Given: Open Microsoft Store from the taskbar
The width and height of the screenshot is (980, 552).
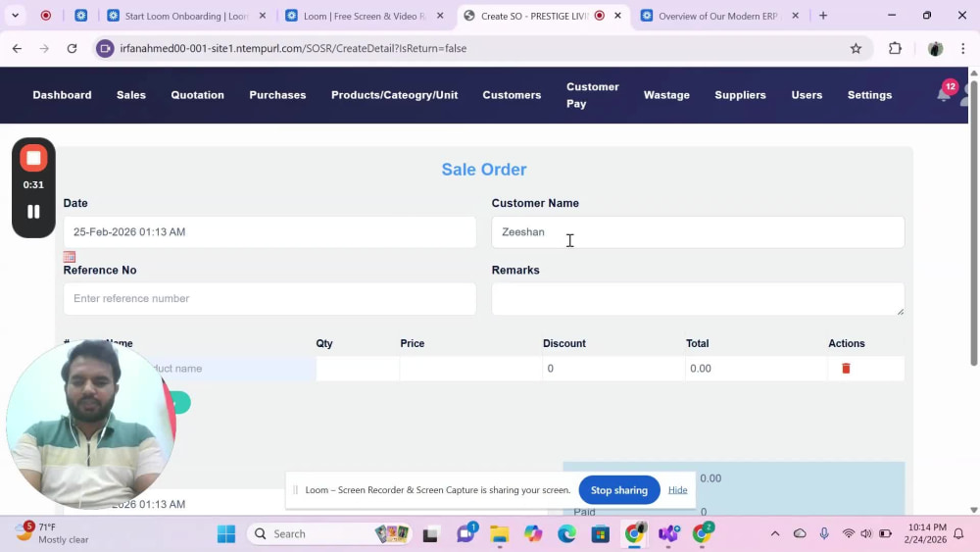Looking at the screenshot, I should 601,534.
